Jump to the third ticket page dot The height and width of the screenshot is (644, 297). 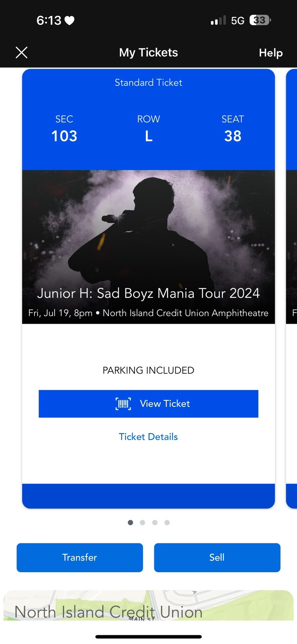pos(155,522)
